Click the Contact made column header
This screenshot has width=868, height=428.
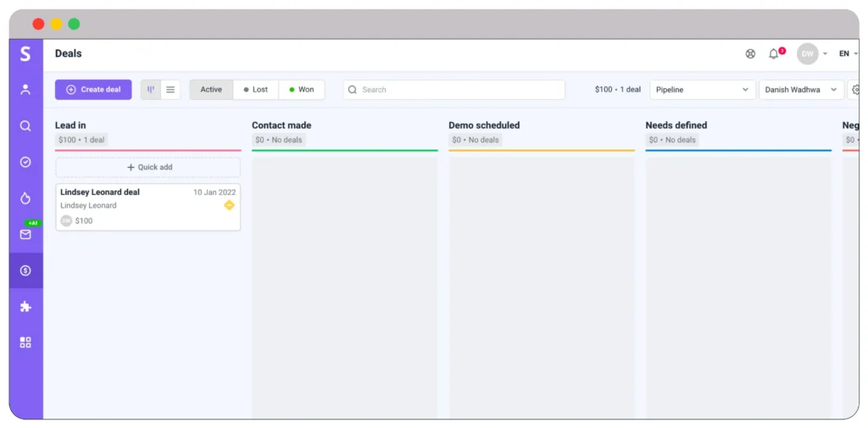[x=281, y=125]
